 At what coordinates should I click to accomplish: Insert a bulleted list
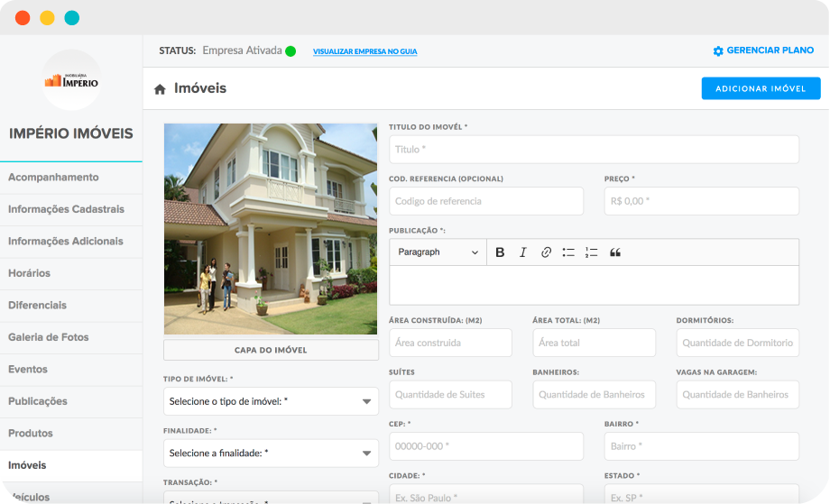point(568,252)
